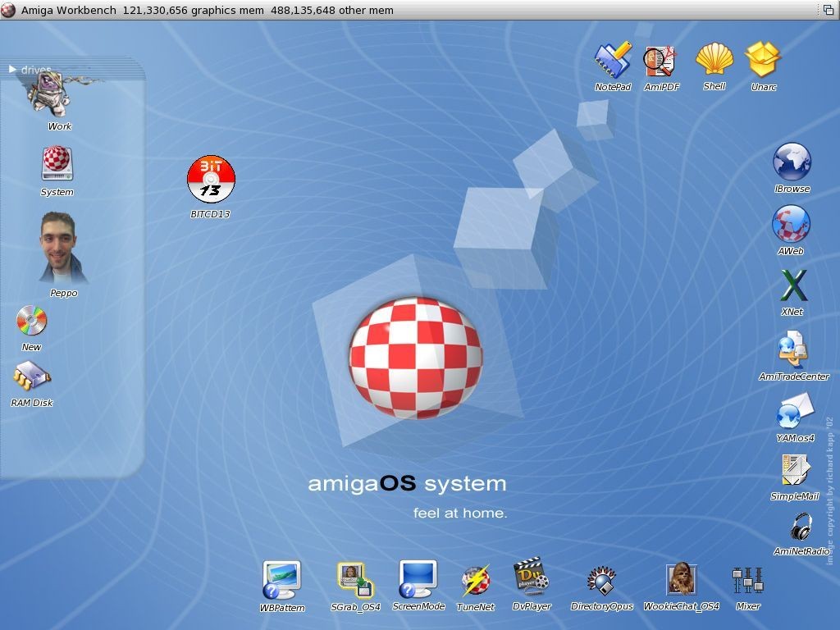The height and width of the screenshot is (630, 840).
Task: Open DirectoryOpus file manager
Action: point(601,581)
